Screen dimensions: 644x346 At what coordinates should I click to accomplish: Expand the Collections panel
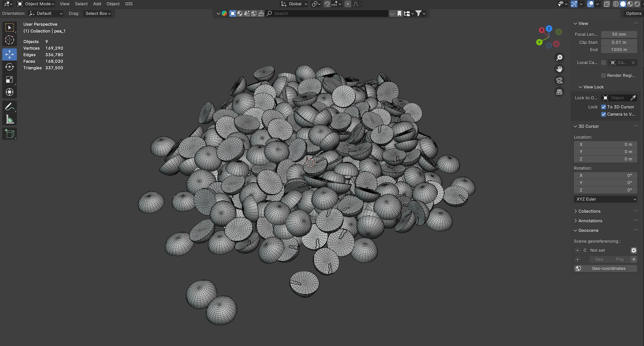click(589, 211)
